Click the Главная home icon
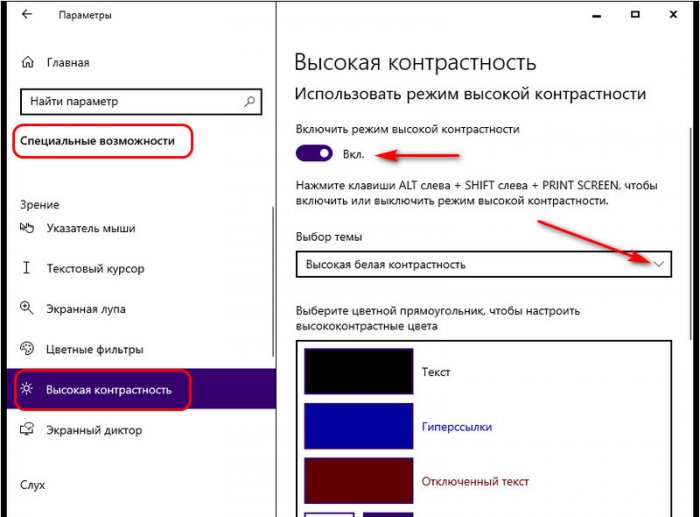Viewport: 700px width, 517px height. pyautogui.click(x=27, y=62)
